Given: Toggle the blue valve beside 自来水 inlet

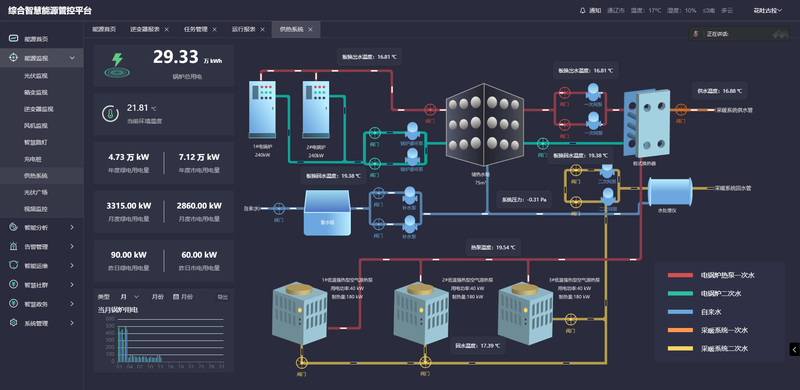Looking at the screenshot, I should coord(279,208).
